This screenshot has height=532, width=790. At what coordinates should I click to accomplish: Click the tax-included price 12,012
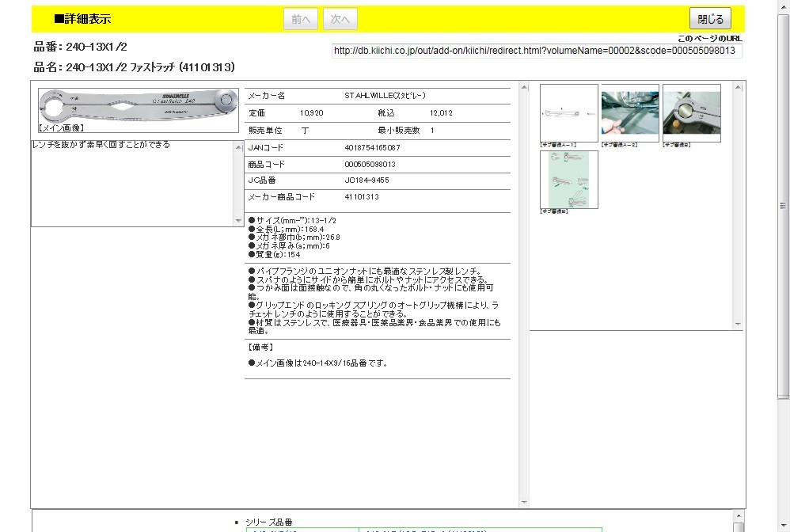click(442, 113)
